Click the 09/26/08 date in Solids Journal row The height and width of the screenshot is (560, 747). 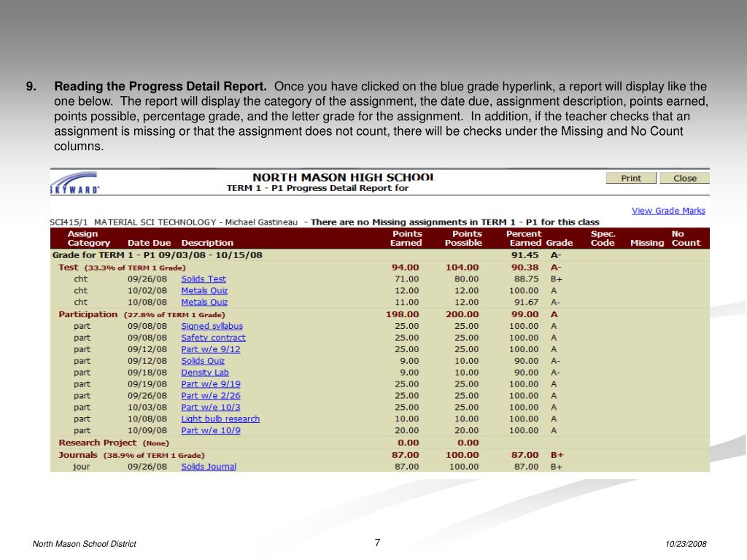[147, 467]
